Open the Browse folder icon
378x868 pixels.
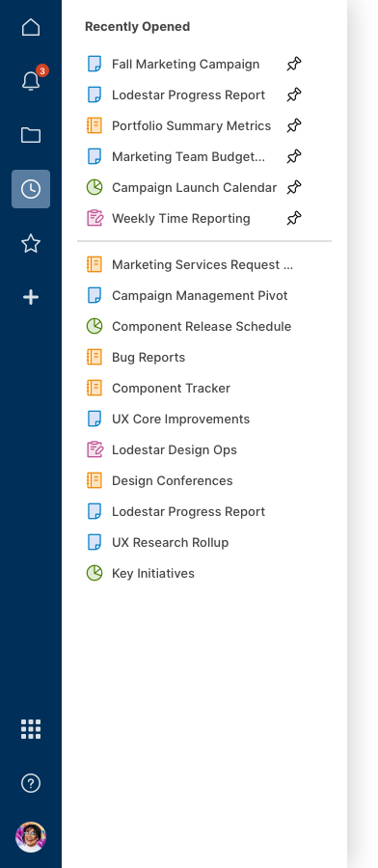click(x=31, y=135)
